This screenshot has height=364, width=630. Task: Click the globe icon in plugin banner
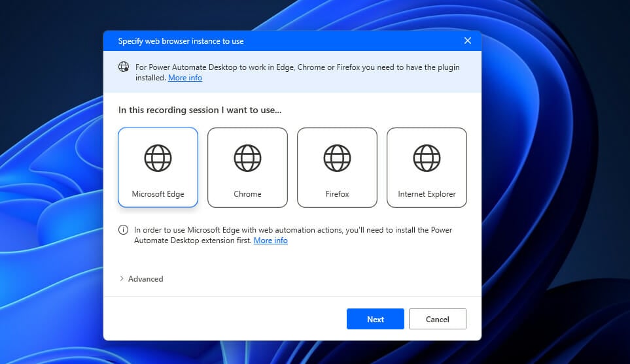(x=124, y=67)
